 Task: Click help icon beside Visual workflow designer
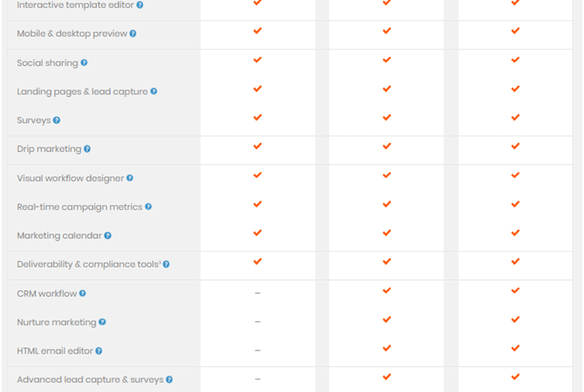tap(129, 178)
